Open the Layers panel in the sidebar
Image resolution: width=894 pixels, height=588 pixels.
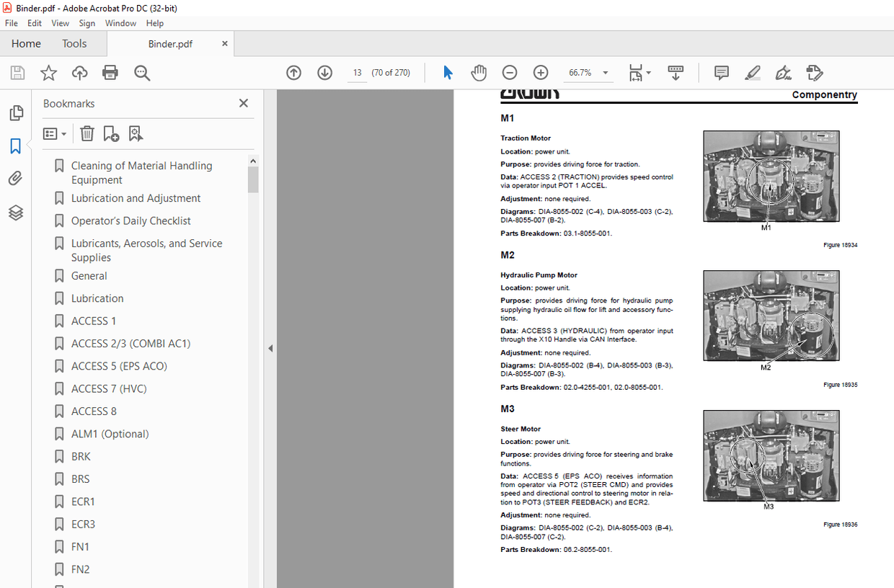pyautogui.click(x=16, y=213)
